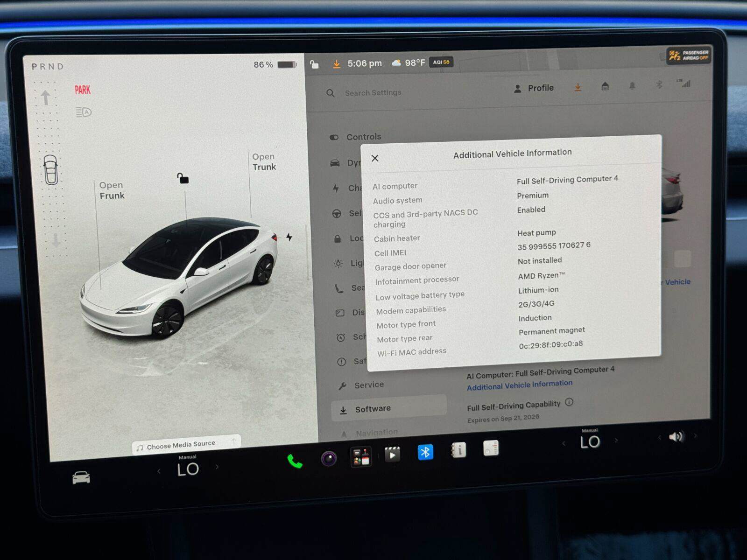Raise the driver temperature with right chevron

[217, 467]
